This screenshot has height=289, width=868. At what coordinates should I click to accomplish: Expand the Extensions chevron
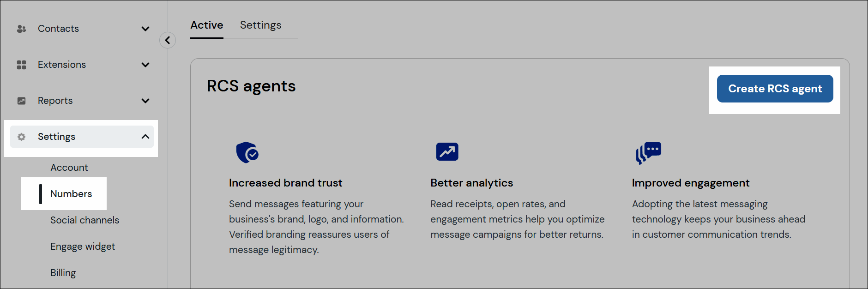145,65
